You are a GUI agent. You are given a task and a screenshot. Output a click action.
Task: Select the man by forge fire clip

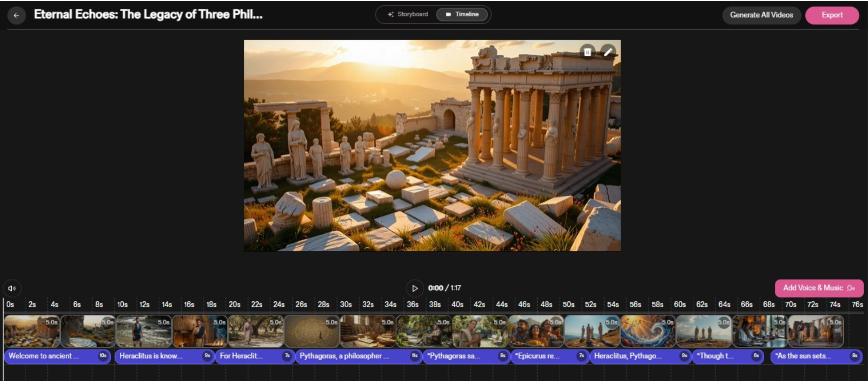pos(200,331)
